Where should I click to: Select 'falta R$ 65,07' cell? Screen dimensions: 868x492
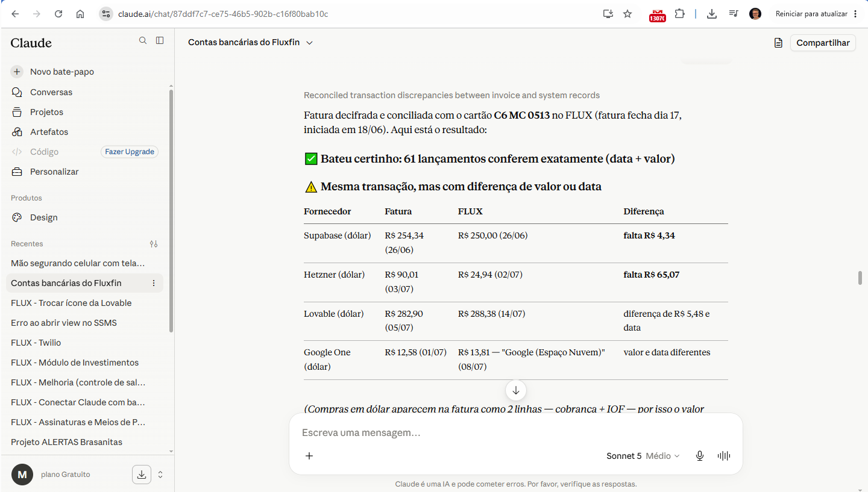click(652, 275)
